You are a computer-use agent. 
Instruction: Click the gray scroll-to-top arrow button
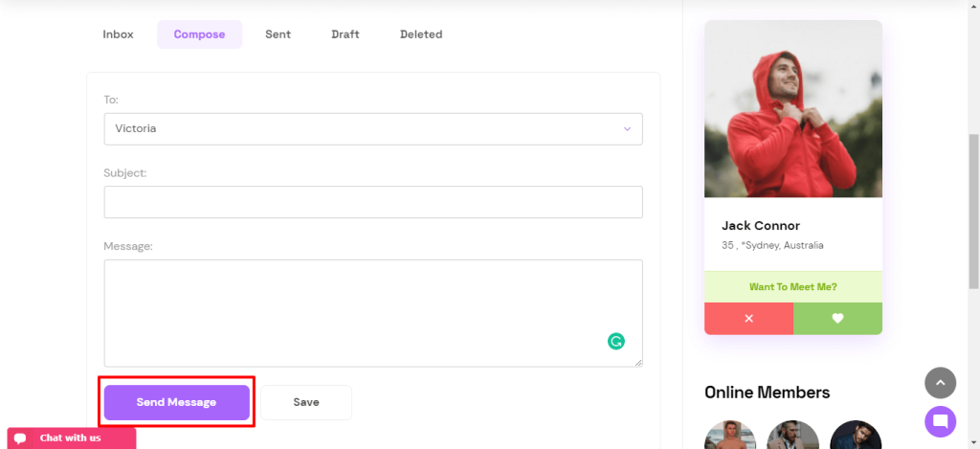[x=940, y=383]
